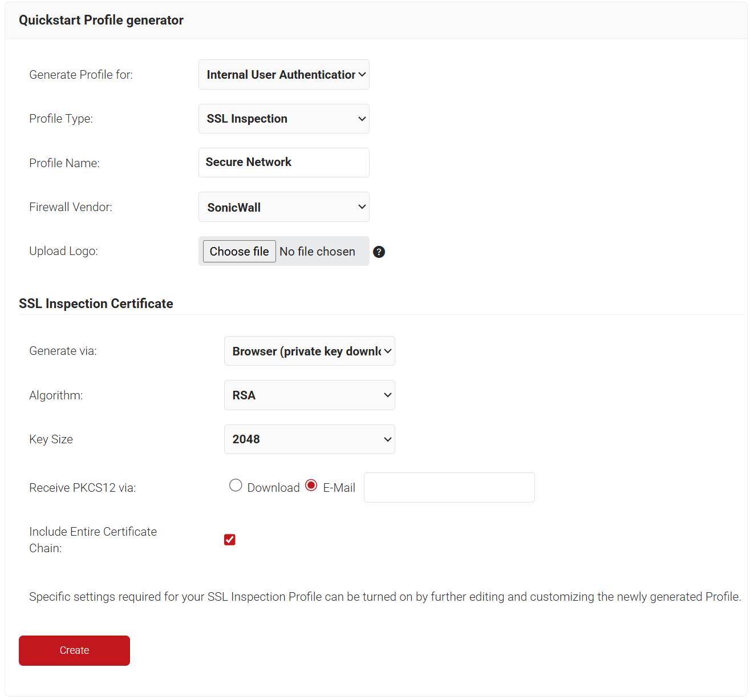The width and height of the screenshot is (750, 700).
Task: Expand the Profile Type dropdown
Action: click(x=283, y=119)
